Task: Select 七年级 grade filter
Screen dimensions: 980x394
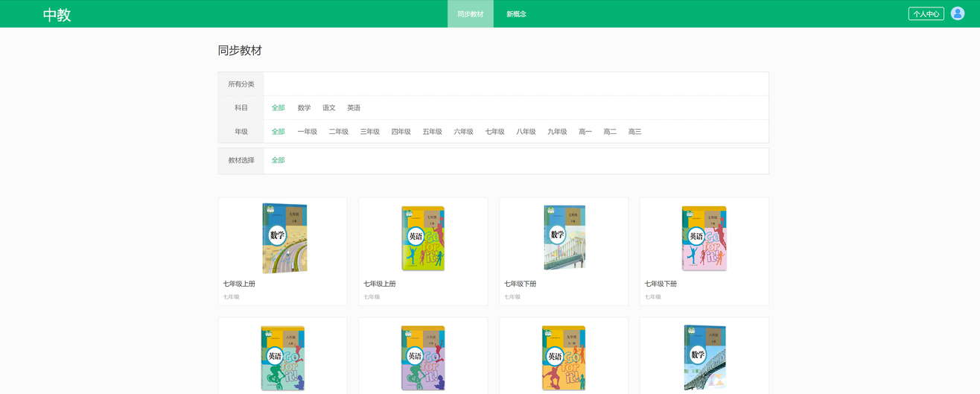Action: point(494,132)
